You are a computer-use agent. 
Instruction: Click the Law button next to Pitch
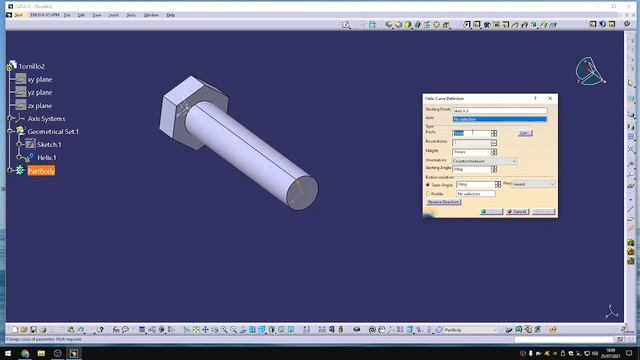(525, 133)
